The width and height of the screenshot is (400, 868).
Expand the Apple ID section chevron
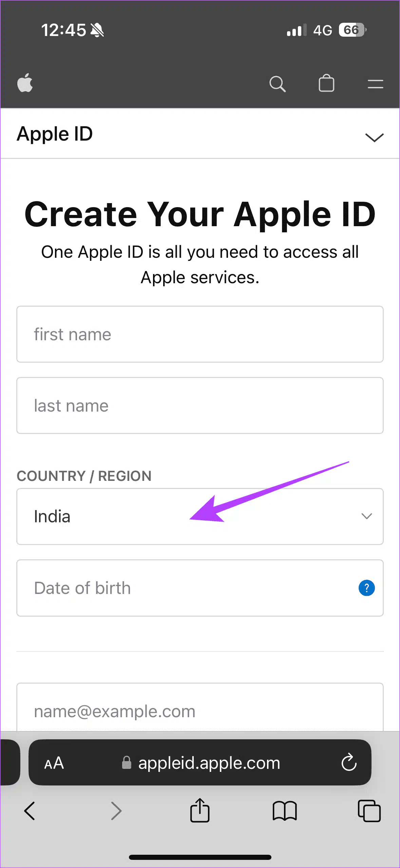pos(374,137)
